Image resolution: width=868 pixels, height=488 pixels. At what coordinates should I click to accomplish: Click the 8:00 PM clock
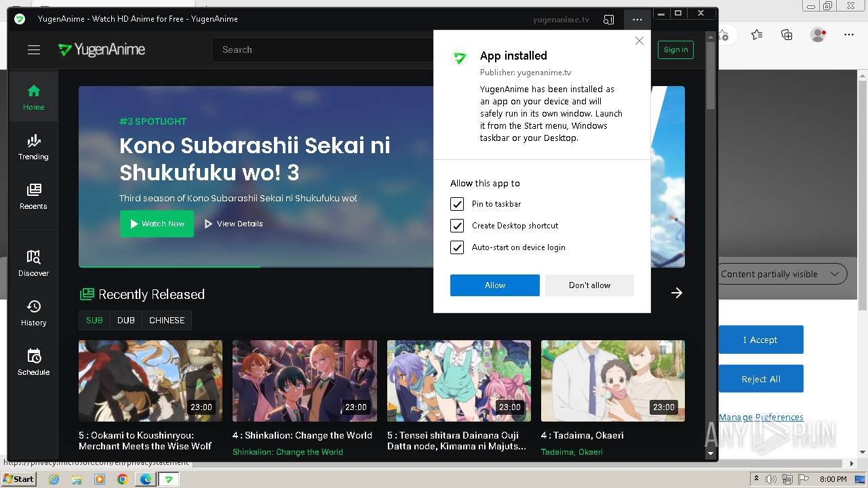pyautogui.click(x=833, y=479)
